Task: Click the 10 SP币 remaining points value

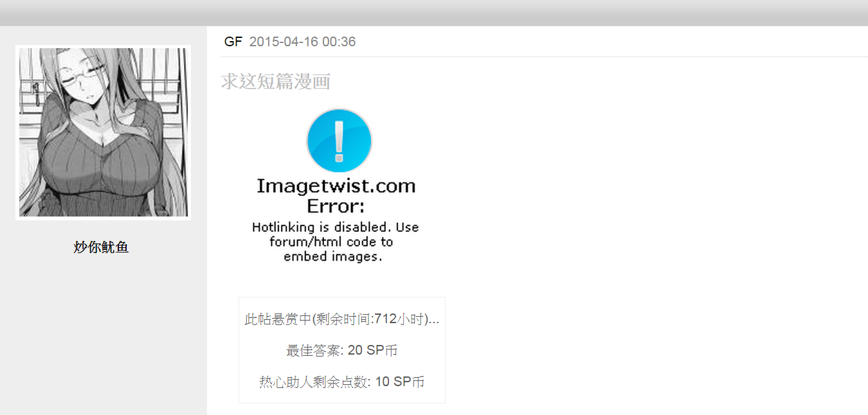Action: (400, 382)
